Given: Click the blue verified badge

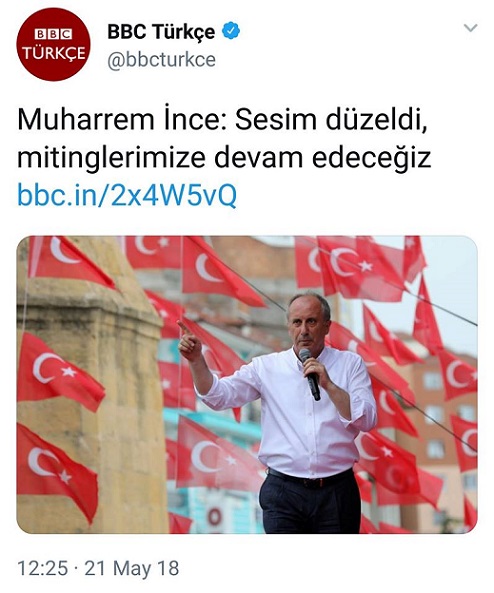Looking at the screenshot, I should pyautogui.click(x=231, y=31).
